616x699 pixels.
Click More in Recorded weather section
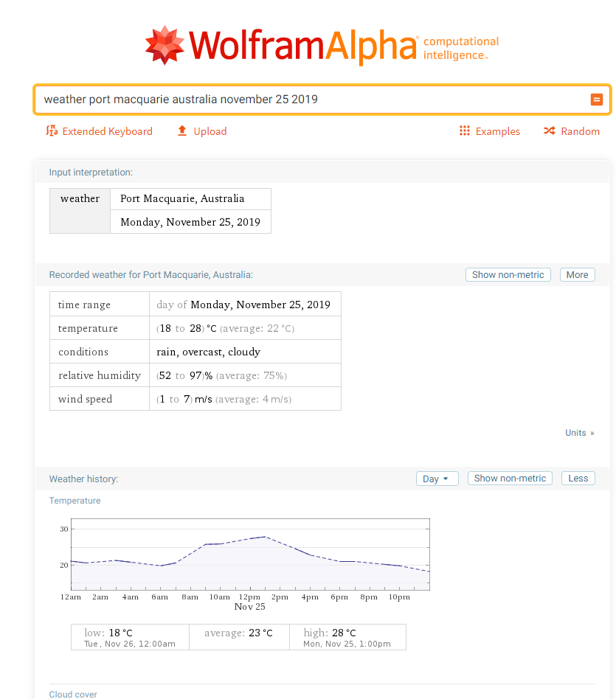[577, 274]
